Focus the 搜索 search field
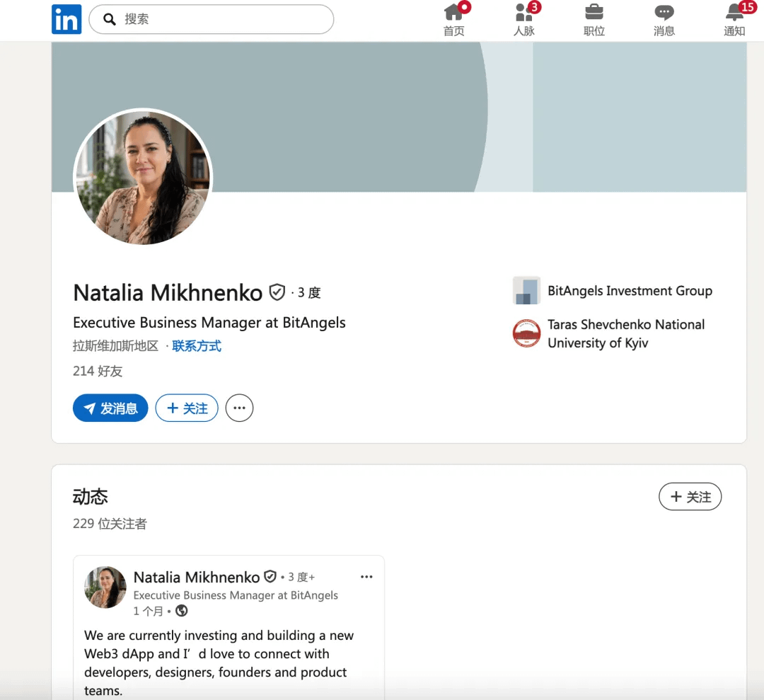 click(212, 20)
